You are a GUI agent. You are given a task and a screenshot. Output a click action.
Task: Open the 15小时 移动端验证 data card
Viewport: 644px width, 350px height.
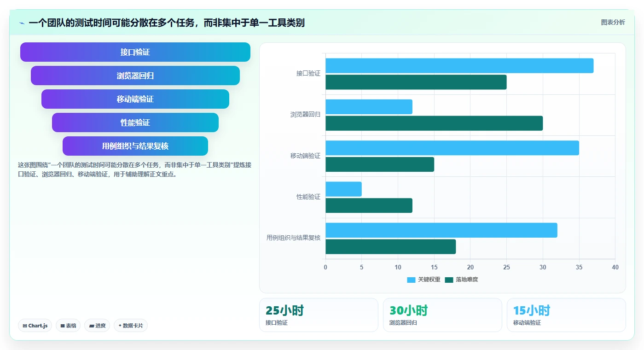566,315
